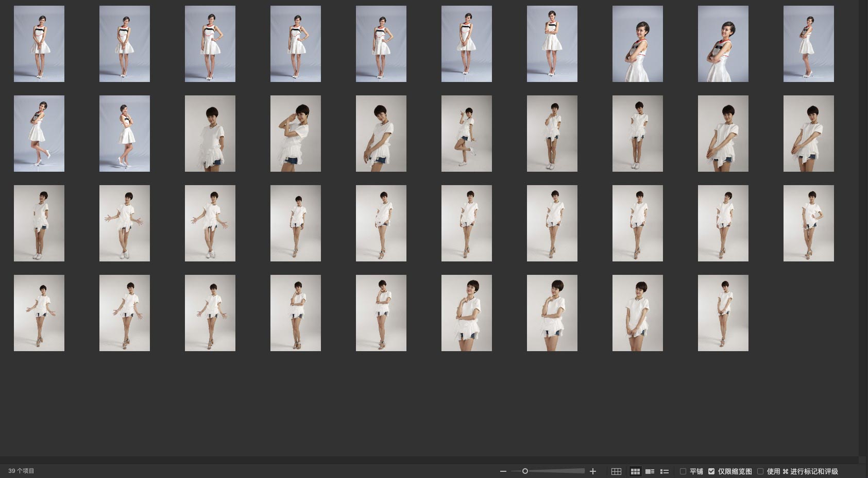Image resolution: width=868 pixels, height=478 pixels.
Task: Switch to thumbnails view icon
Action: (635, 471)
